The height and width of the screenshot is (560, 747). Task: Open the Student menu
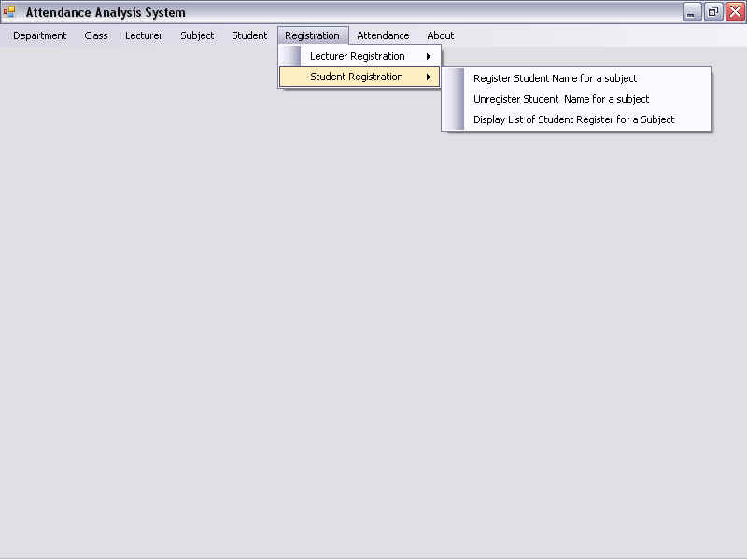(249, 35)
